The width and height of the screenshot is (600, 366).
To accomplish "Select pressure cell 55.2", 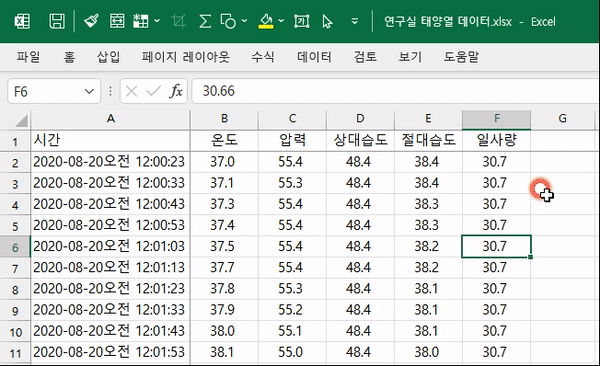I will click(x=292, y=310).
